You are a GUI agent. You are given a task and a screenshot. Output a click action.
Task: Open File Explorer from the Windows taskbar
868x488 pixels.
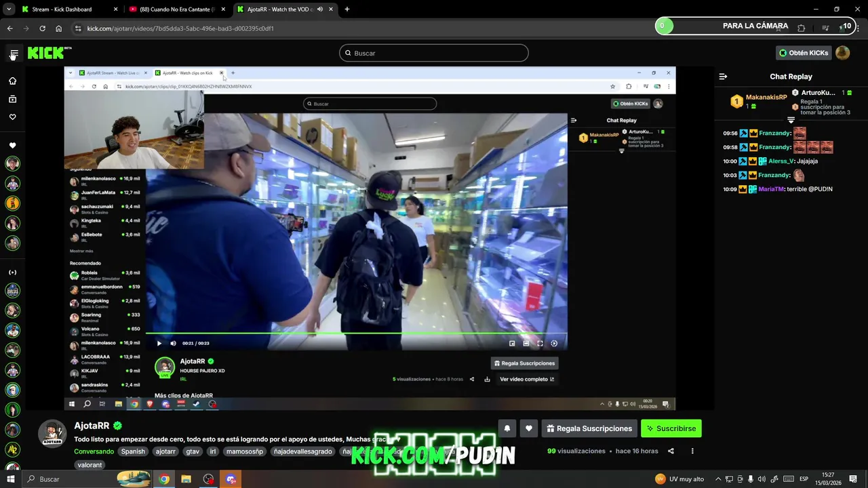pos(186,479)
